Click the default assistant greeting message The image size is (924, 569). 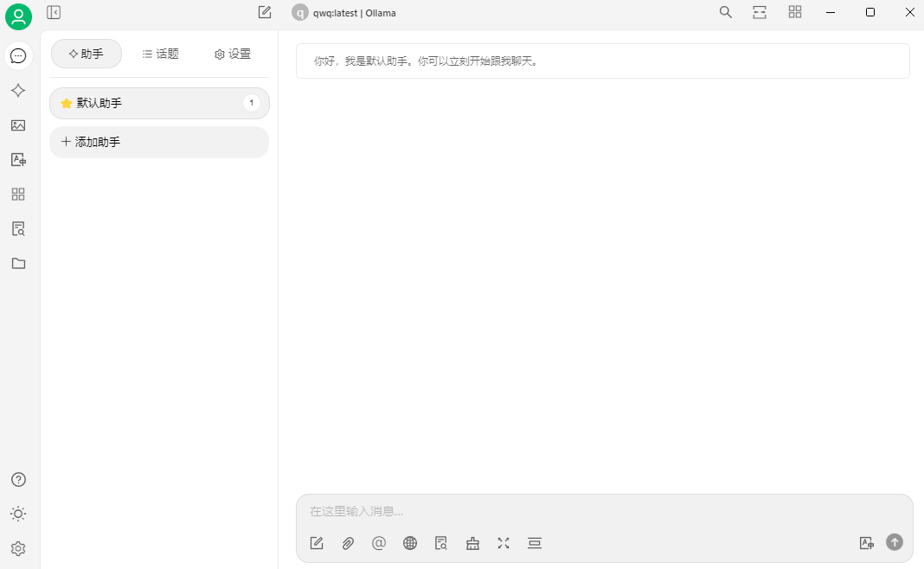(x=603, y=61)
